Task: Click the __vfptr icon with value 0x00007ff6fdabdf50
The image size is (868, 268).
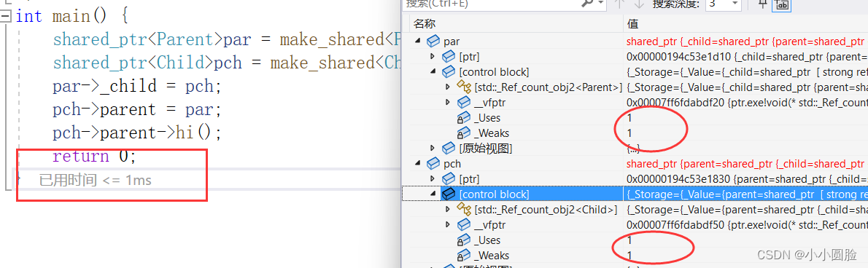Action: pos(463,225)
